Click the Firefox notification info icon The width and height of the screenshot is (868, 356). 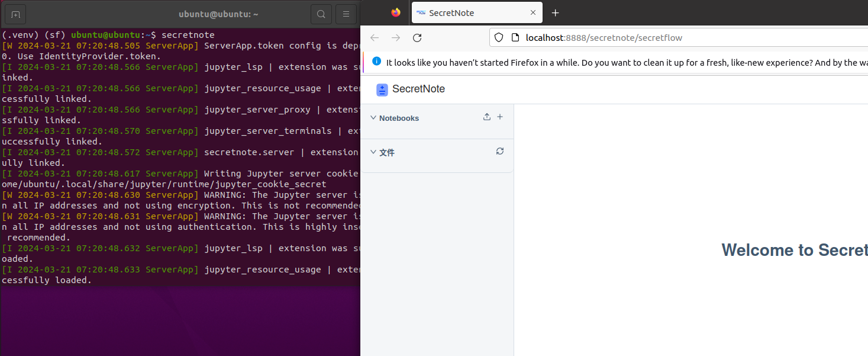pos(377,62)
